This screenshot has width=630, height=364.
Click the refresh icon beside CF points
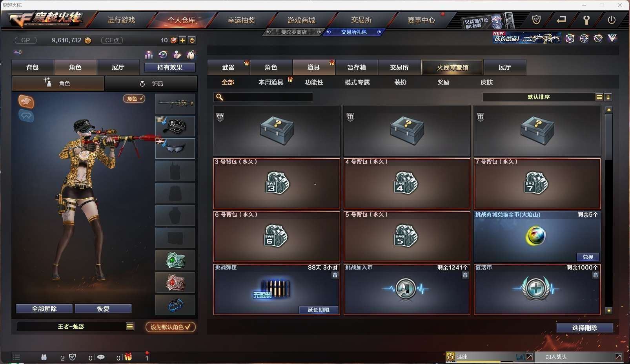click(192, 40)
